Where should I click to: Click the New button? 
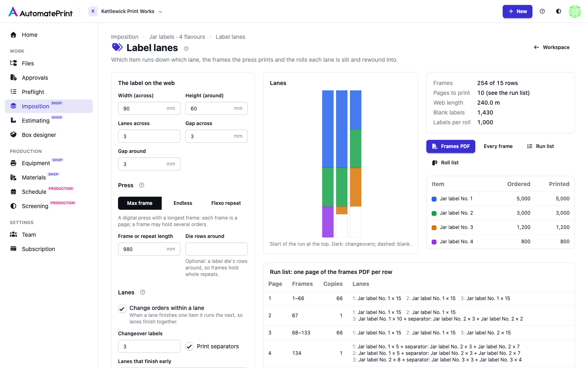[517, 11]
